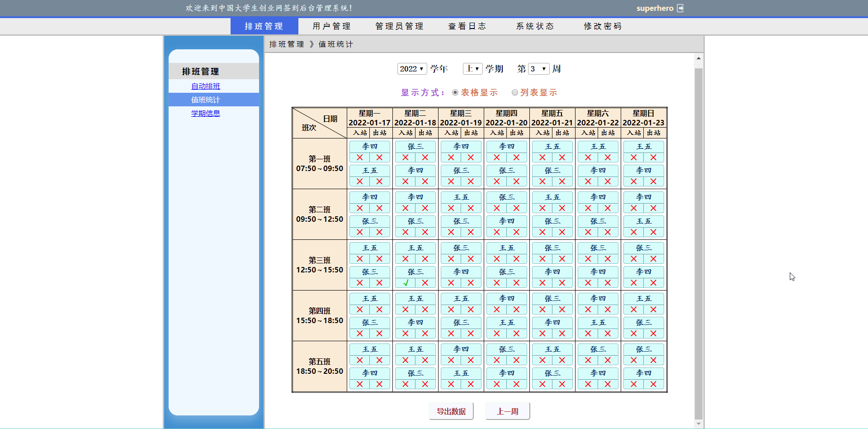
Task: Click 入站 X for 张三 Monday 第二班
Action: coord(360,232)
